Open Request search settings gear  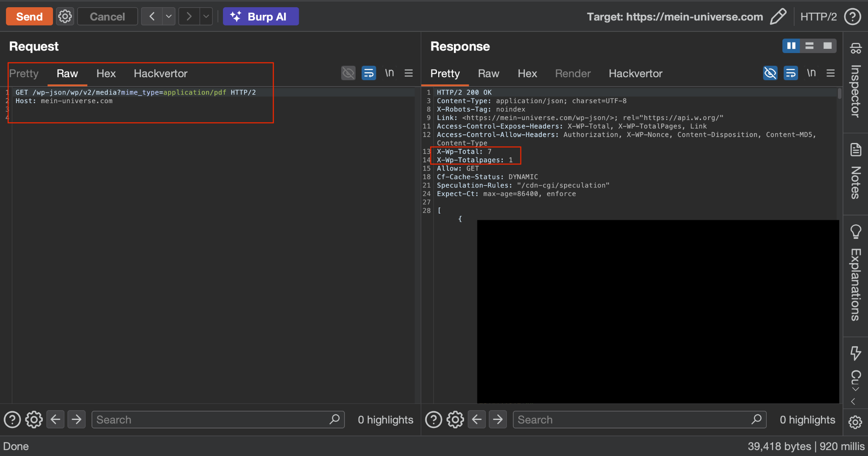point(34,420)
